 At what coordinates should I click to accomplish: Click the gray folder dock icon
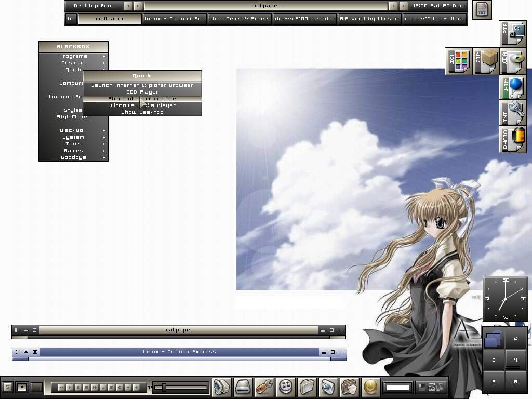(x=307, y=387)
